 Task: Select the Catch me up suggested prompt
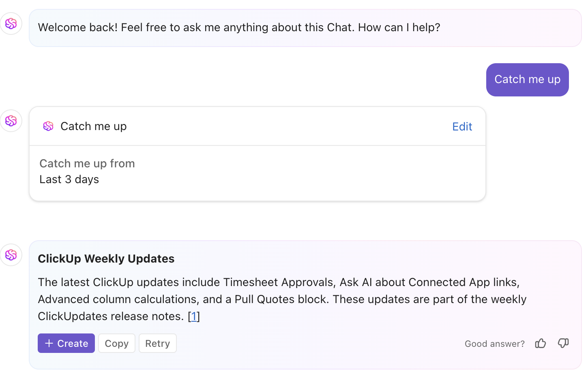(x=527, y=79)
